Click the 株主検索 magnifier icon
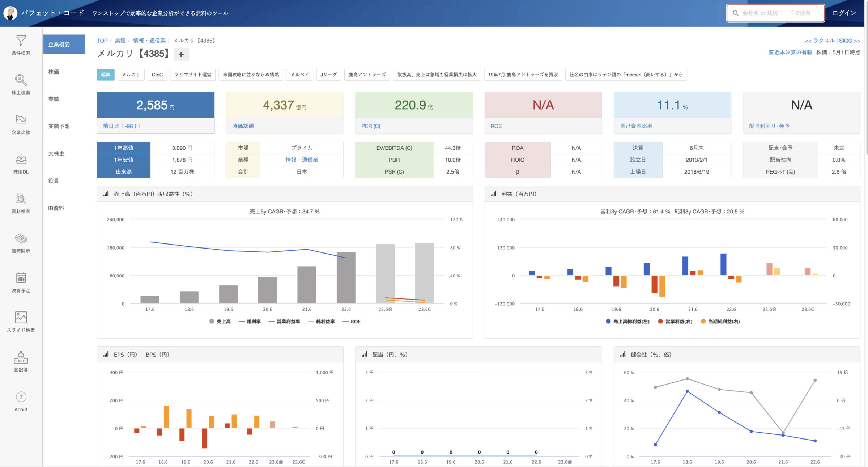Image resolution: width=868 pixels, height=467 pixels. click(x=21, y=80)
